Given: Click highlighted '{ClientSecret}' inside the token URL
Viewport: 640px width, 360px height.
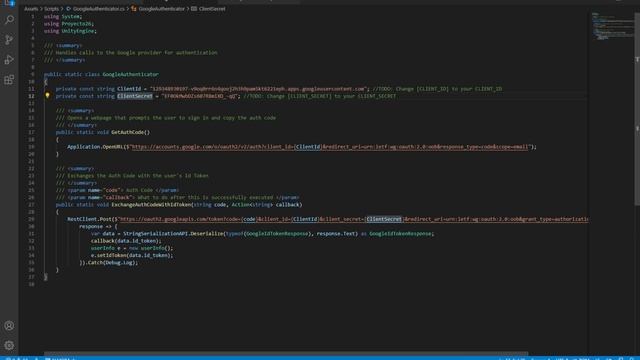Looking at the screenshot, I should tap(384, 219).
